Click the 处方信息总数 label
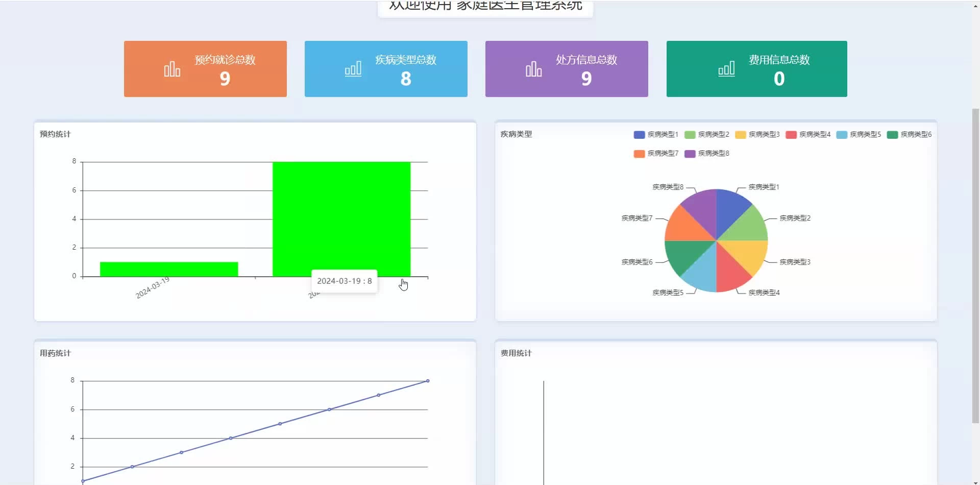Image resolution: width=980 pixels, height=485 pixels. coord(586,60)
